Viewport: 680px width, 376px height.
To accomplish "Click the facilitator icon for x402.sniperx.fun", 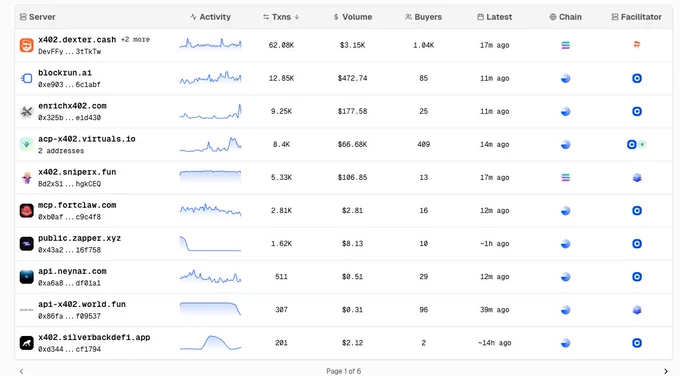I will [x=637, y=178].
